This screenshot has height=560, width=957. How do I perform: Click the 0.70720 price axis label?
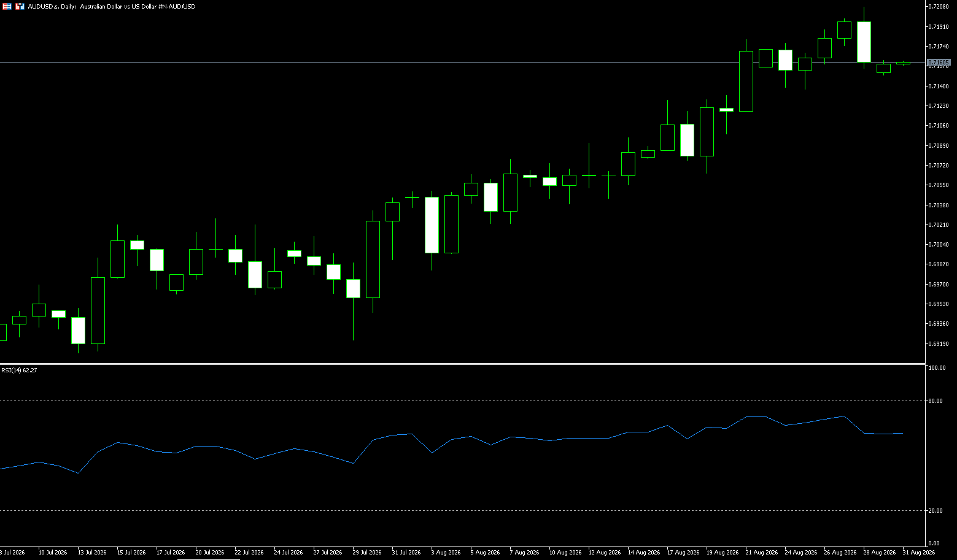point(940,166)
